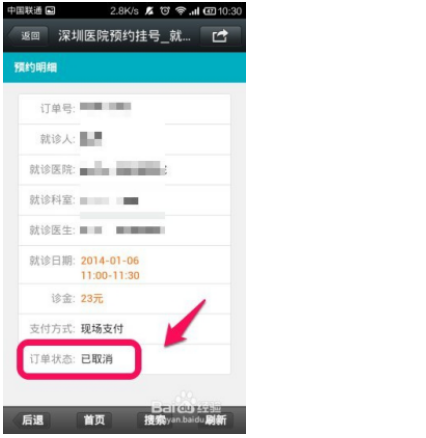Tap the battery indicator in status bar
Viewport: 426px width, 438px height.
pos(210,11)
